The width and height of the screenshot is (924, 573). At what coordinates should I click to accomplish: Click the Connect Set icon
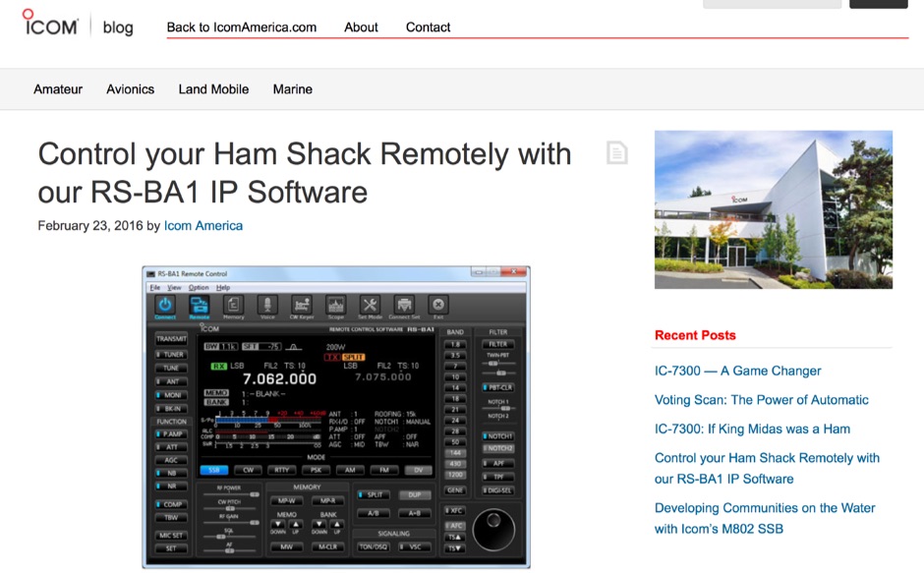[x=404, y=306]
